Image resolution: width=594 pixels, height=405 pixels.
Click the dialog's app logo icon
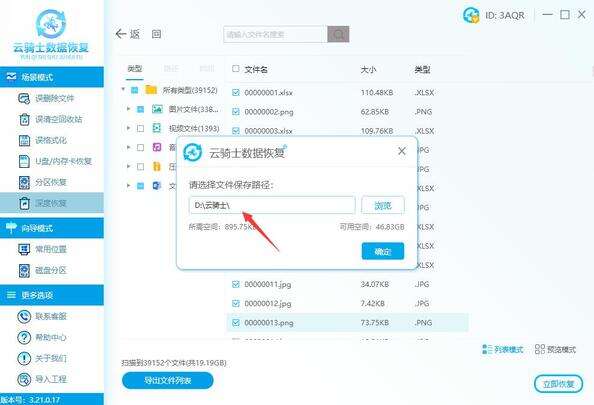click(x=192, y=152)
